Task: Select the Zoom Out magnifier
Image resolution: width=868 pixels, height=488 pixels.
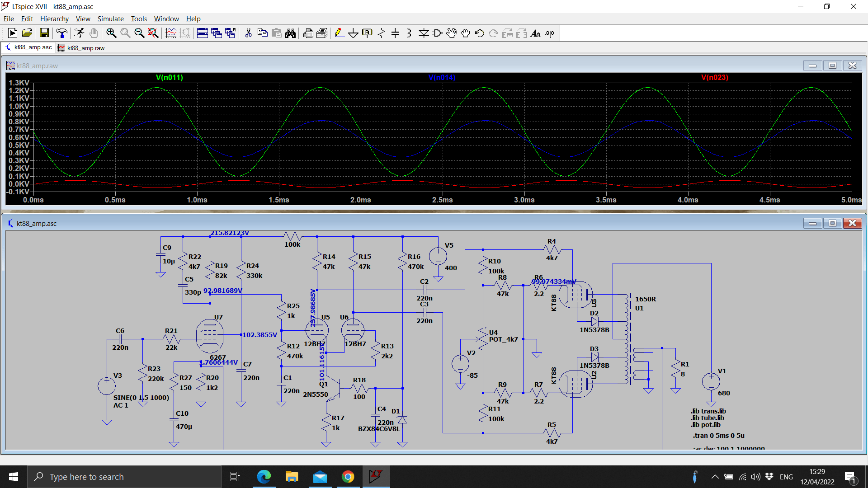Action: (x=139, y=33)
